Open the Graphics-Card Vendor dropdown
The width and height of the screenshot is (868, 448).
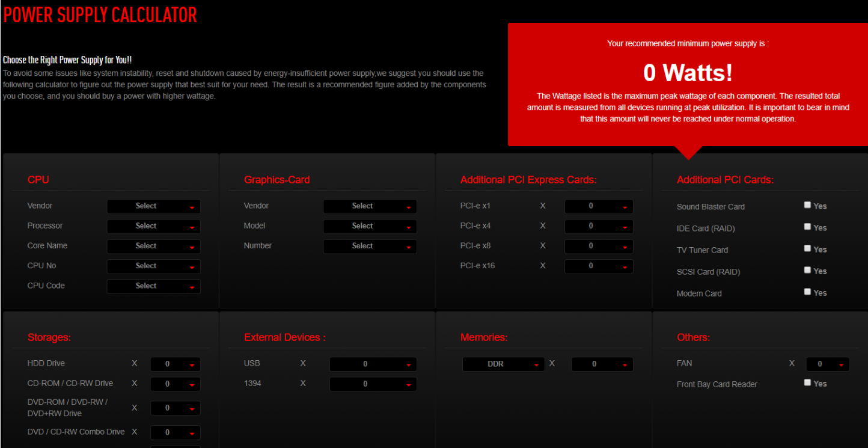(x=370, y=206)
